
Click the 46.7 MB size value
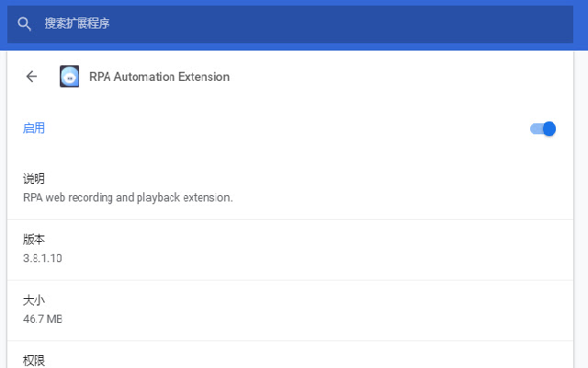42,318
